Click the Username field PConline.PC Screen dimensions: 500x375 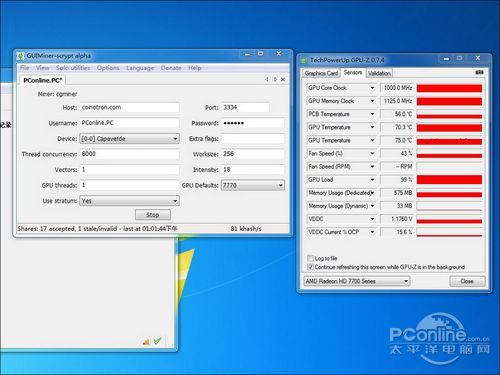(x=129, y=123)
